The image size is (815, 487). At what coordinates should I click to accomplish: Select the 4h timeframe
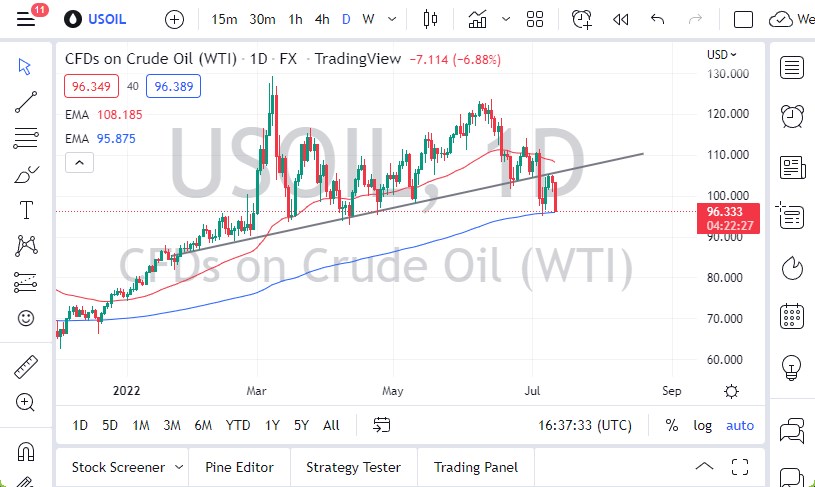coord(322,19)
